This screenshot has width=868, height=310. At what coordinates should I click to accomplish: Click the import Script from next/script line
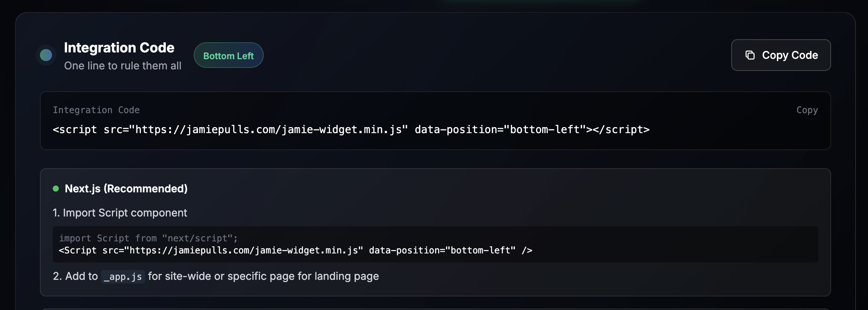148,238
